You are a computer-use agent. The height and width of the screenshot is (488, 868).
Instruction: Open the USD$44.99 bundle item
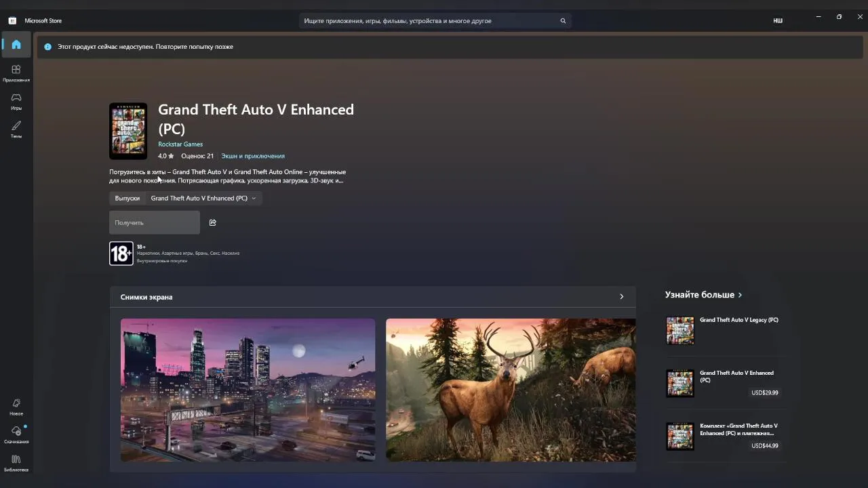coord(726,436)
